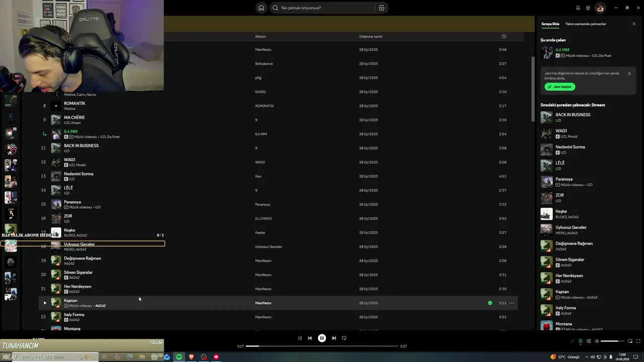This screenshot has width=644, height=362.
Task: Start a Jam with 'Jam başlat' button
Action: (x=559, y=86)
